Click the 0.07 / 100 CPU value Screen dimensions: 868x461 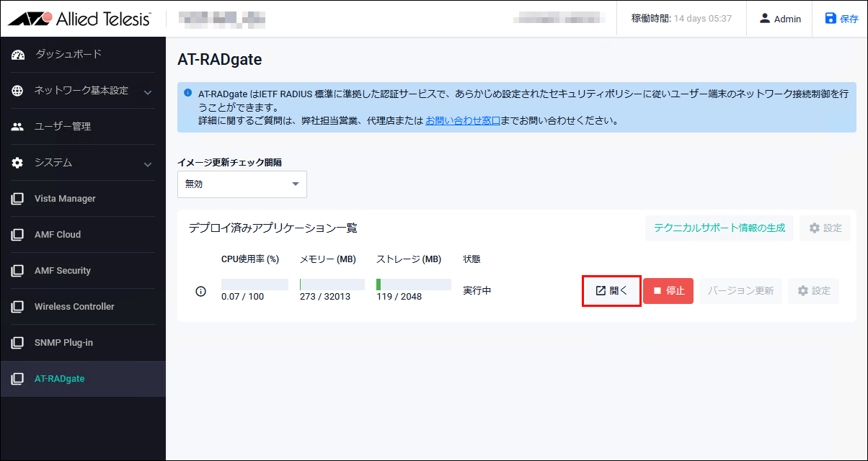click(x=243, y=297)
